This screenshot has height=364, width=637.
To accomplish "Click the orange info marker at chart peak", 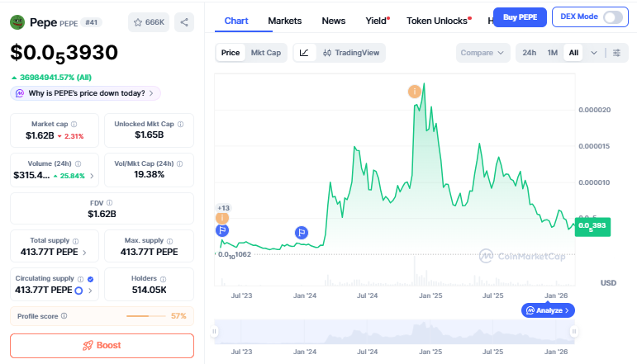I will (x=414, y=91).
